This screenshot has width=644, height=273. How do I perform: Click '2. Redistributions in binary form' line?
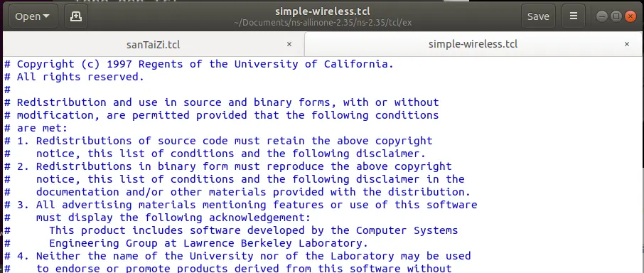coord(228,166)
